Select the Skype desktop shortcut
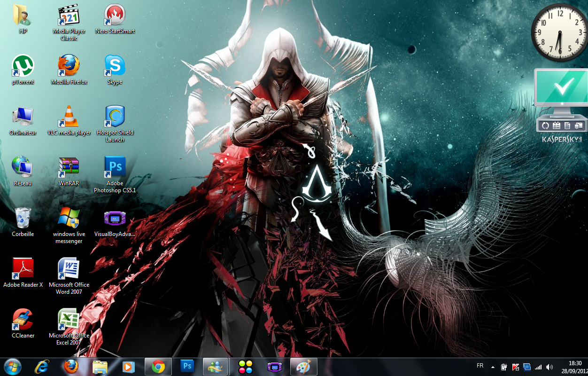This screenshot has height=376, width=588. 115,70
